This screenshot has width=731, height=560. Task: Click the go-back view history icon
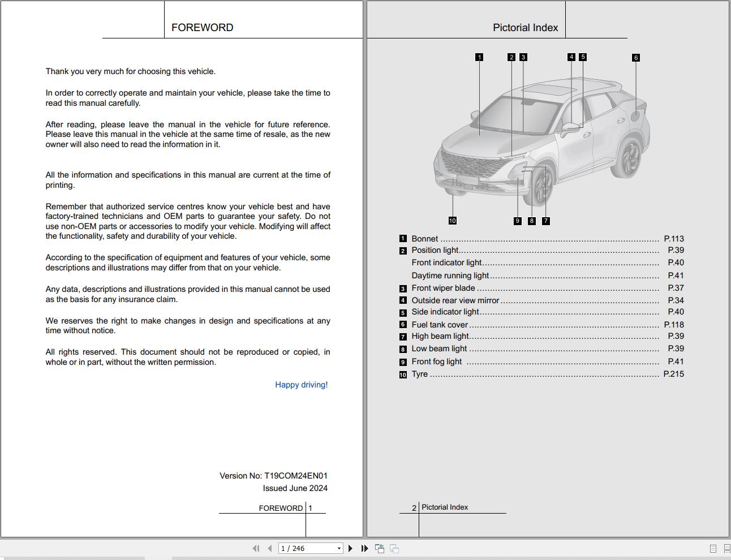tap(380, 548)
